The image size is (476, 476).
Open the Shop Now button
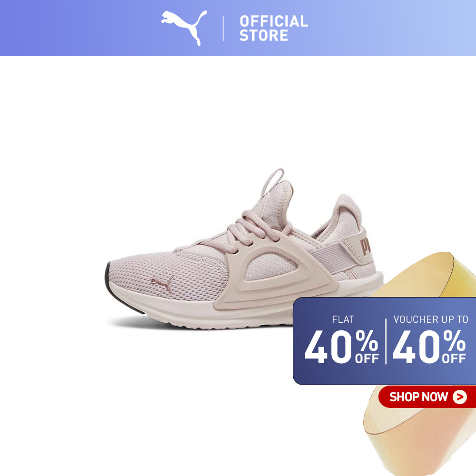point(427,397)
